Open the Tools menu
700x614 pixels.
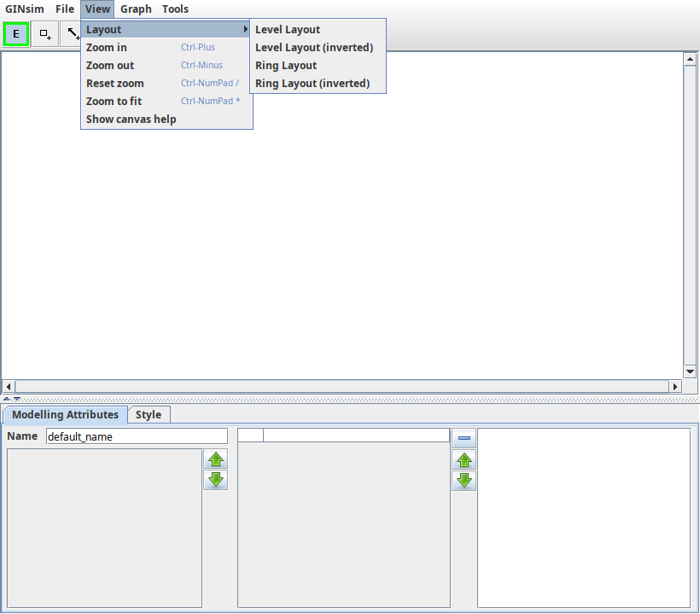tap(175, 9)
